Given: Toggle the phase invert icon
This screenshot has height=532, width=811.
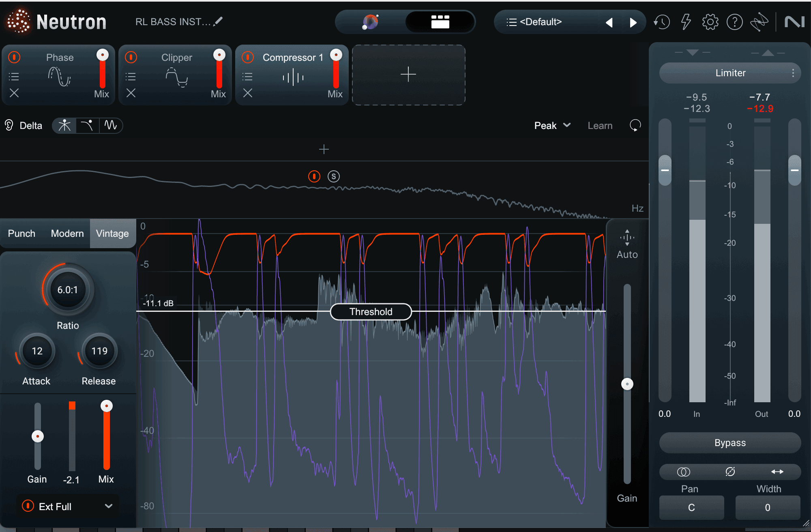Looking at the screenshot, I should click(730, 472).
